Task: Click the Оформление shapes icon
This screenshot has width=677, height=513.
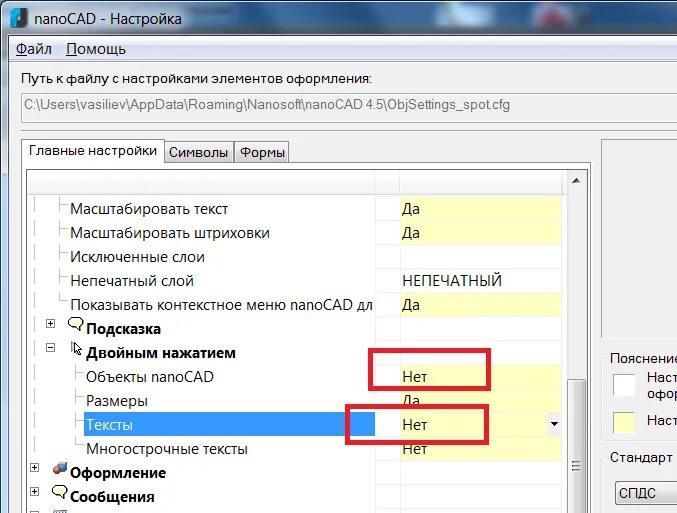Action: (60, 468)
